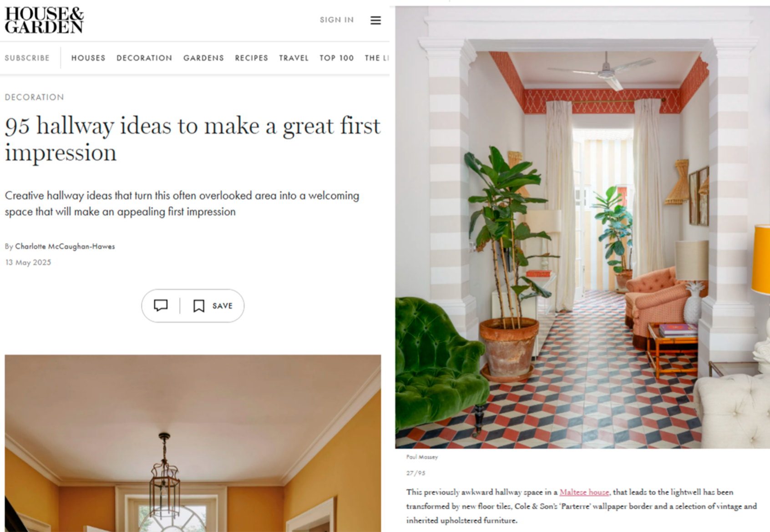Click the House & Garden logo

44,20
